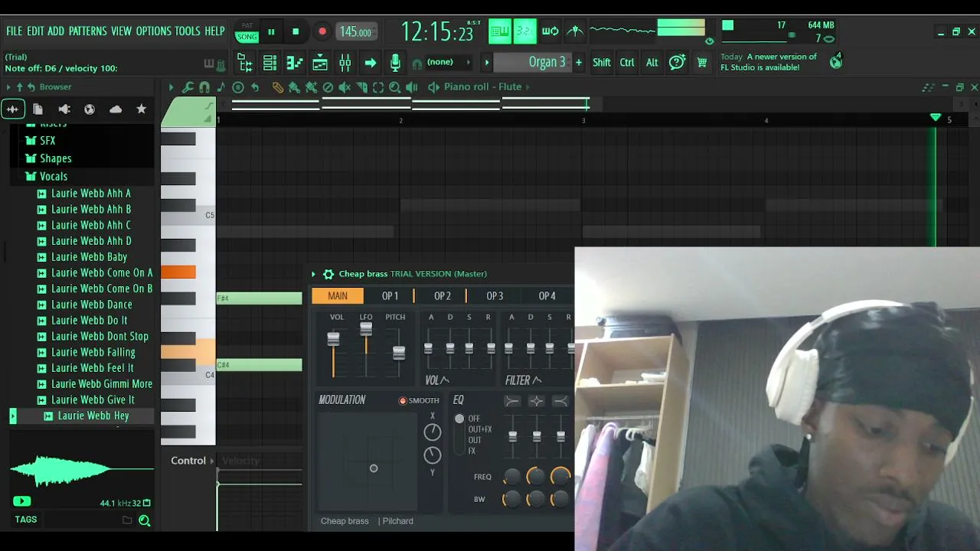Screen dimensions: 980x551
Task: Expand the SFX folder in the browser
Action: (x=40, y=141)
